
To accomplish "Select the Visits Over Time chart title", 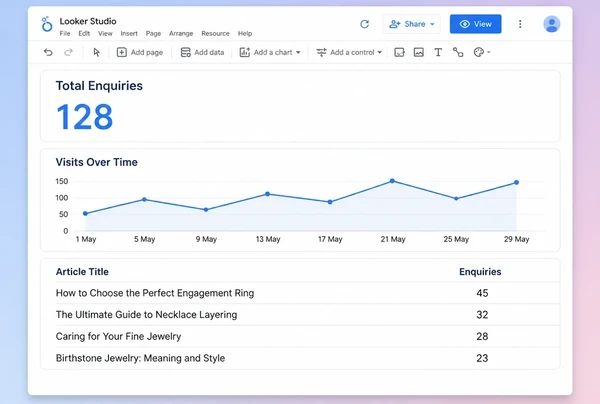I will pyautogui.click(x=96, y=162).
